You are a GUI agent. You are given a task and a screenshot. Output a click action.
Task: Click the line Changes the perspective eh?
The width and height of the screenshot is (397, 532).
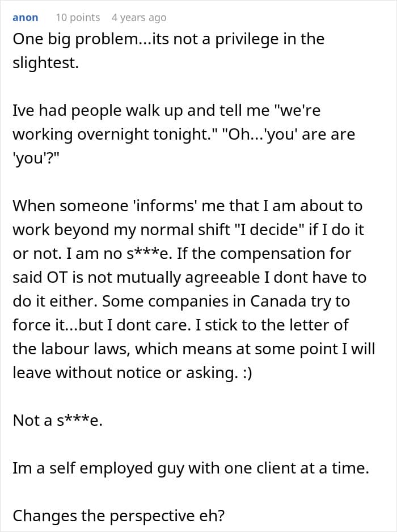pyautogui.click(x=117, y=516)
